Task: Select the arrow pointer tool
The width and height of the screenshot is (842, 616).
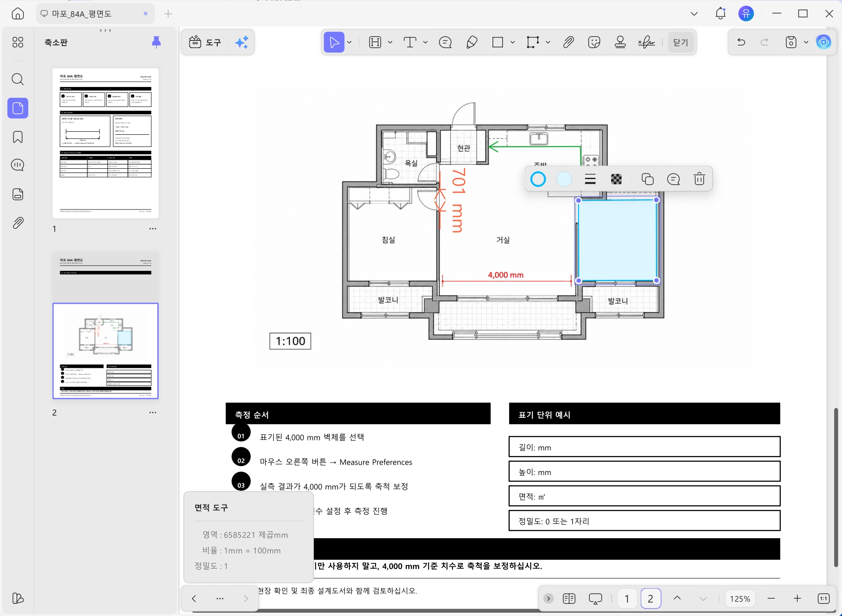Action: [334, 42]
